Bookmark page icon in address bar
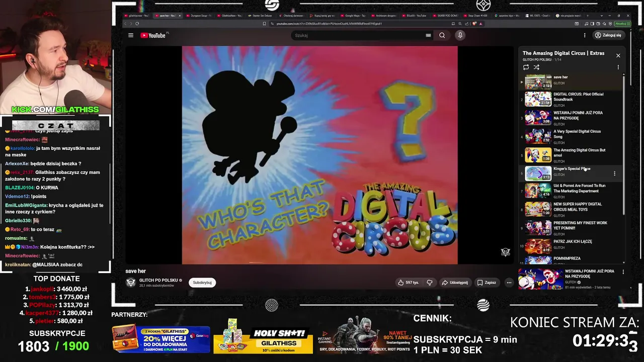This screenshot has height=362, width=644. 264,24
